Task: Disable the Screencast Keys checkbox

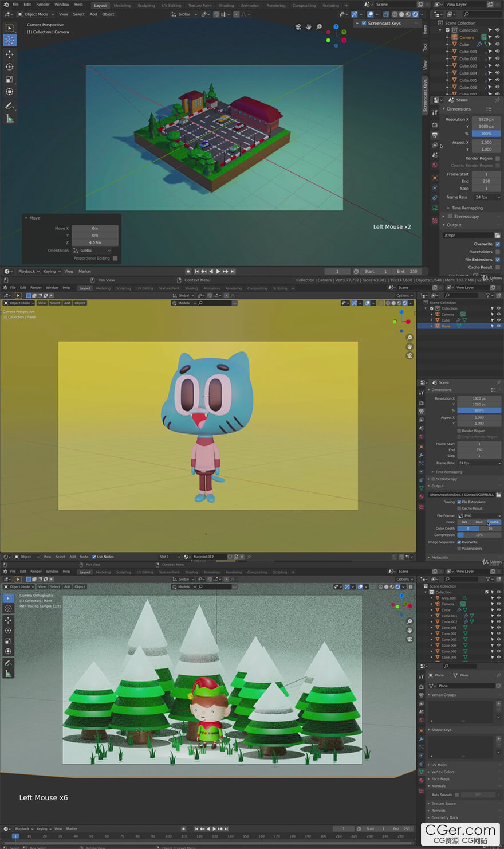Action: point(364,24)
